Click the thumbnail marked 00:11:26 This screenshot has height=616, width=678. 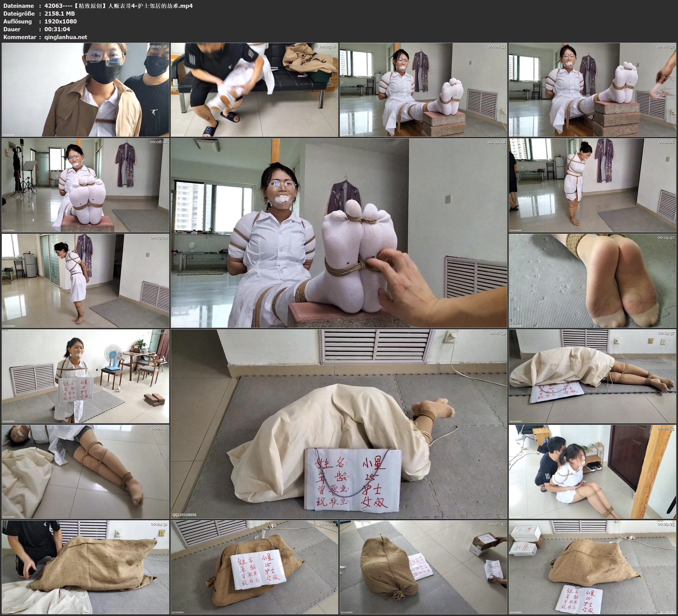[592, 185]
